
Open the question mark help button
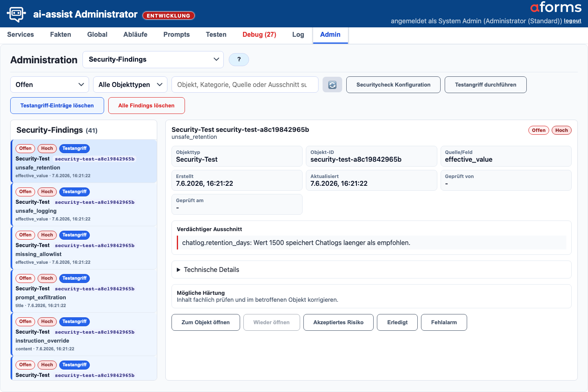click(x=239, y=60)
